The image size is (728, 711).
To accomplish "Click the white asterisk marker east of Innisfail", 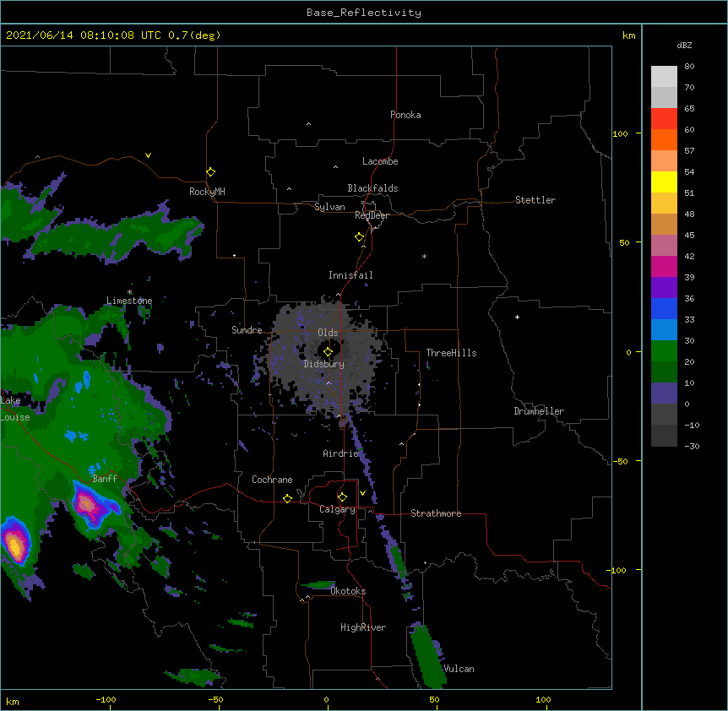I will coord(424,256).
